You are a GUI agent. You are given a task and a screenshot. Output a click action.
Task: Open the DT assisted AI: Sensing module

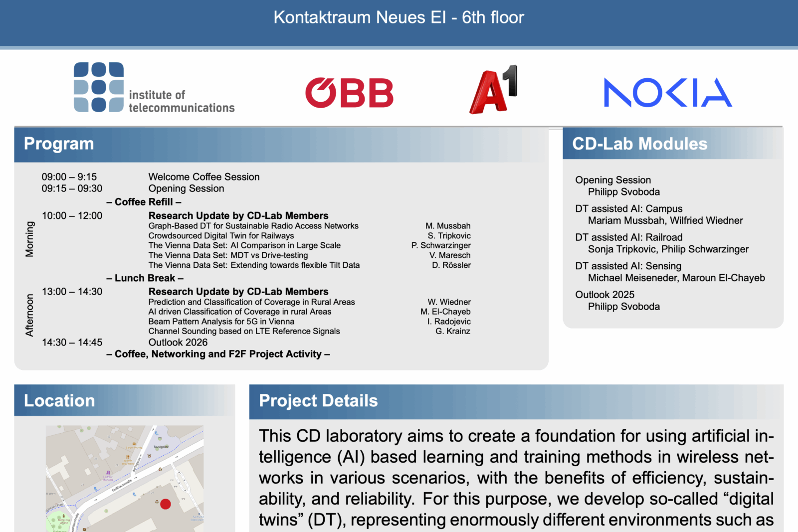pyautogui.click(x=628, y=266)
